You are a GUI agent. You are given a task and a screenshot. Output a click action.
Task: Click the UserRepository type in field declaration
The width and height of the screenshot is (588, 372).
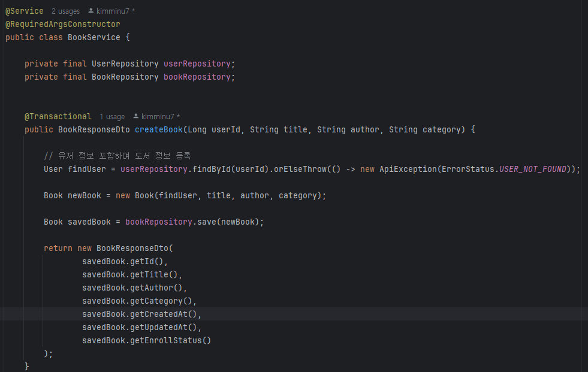[x=125, y=64]
